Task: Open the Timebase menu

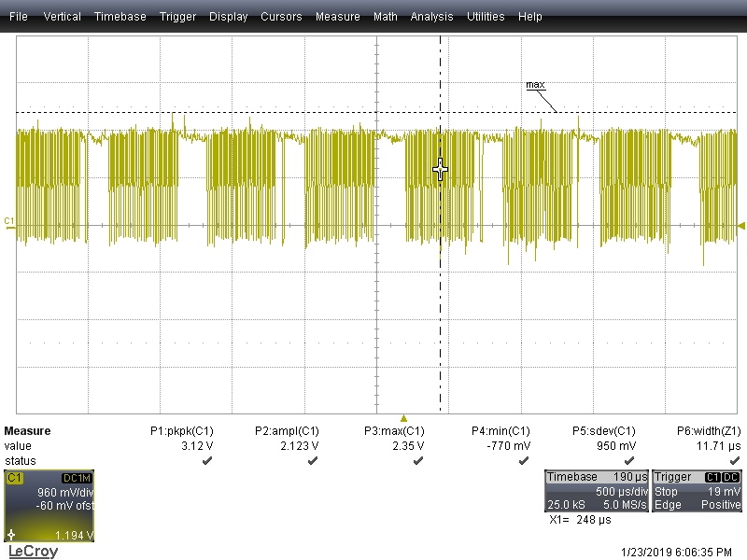Action: coord(120,17)
